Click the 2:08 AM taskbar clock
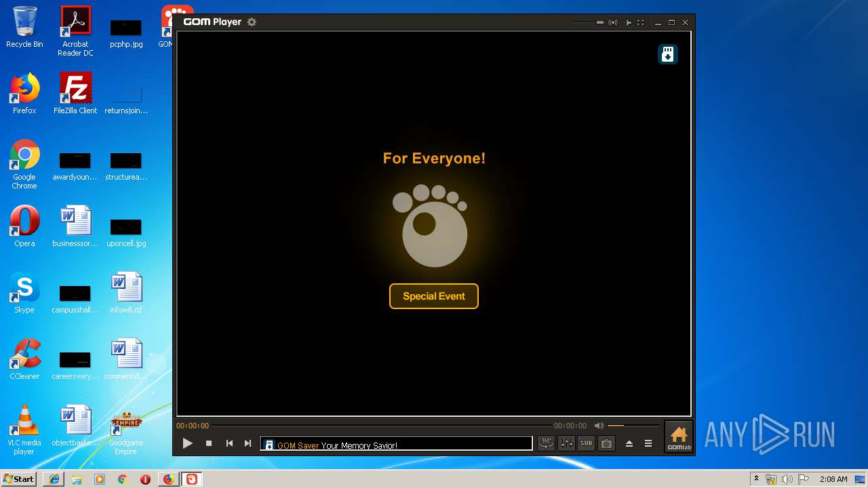868x488 pixels. pyautogui.click(x=833, y=479)
